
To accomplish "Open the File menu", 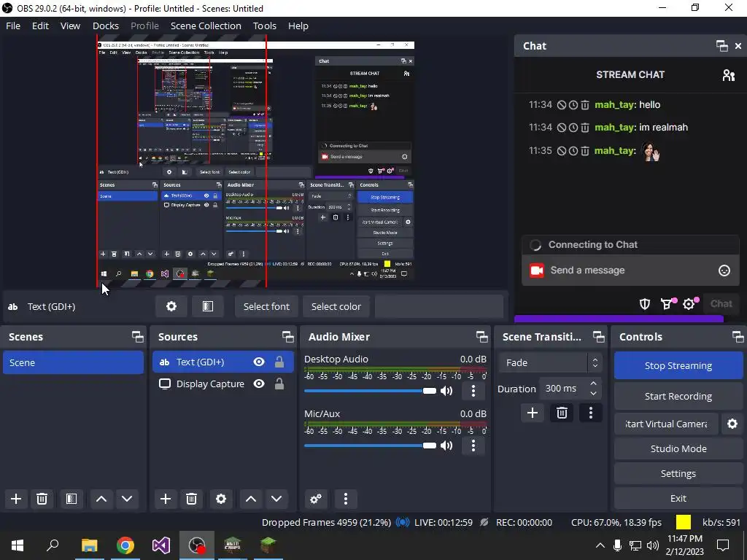I will 13,26.
